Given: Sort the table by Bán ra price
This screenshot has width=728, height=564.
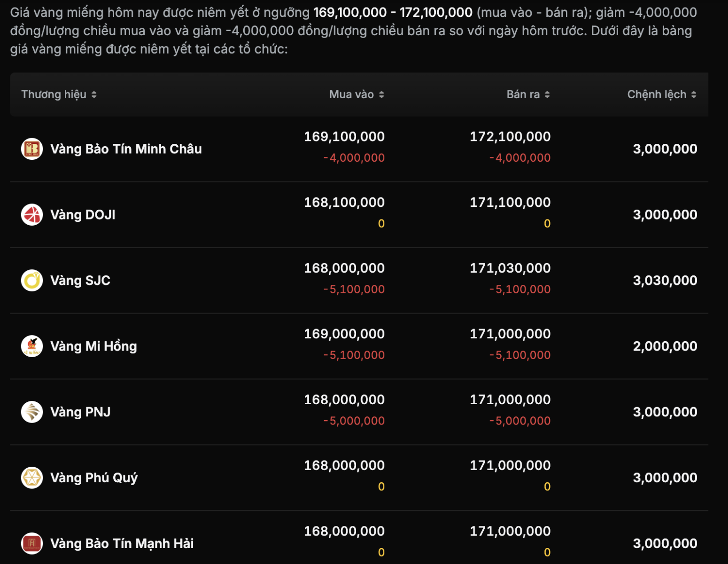Looking at the screenshot, I should click(x=528, y=94).
